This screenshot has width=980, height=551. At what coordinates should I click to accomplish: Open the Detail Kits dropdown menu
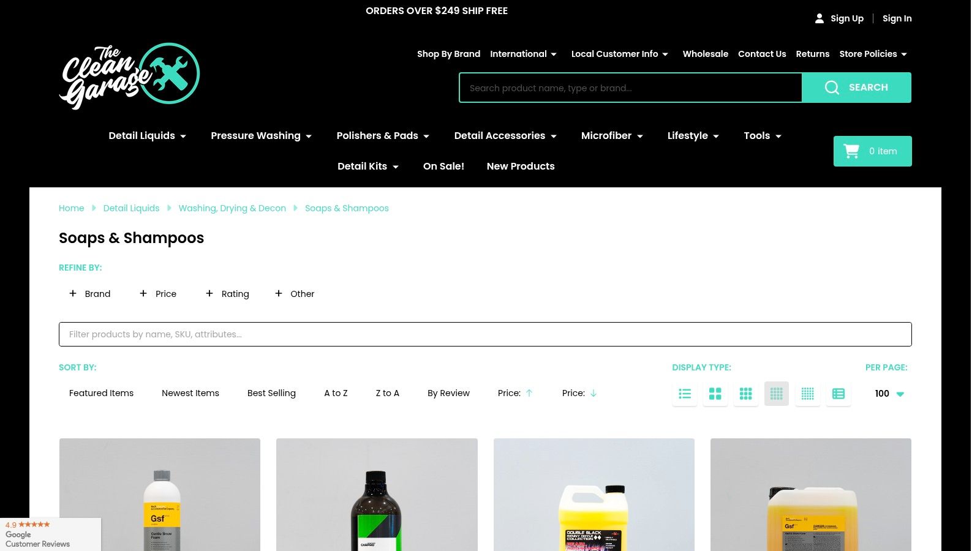click(368, 167)
